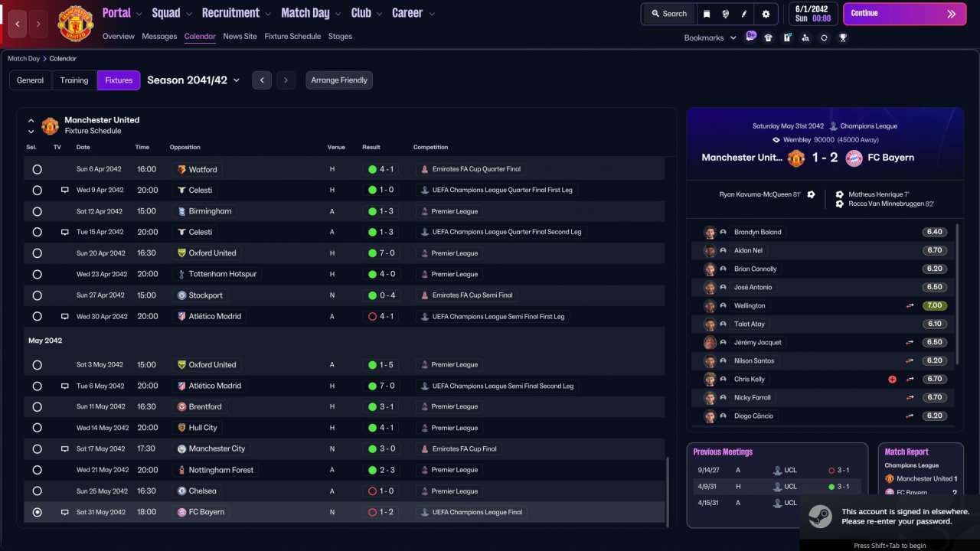Viewport: 980px width, 551px height.
Task: Collapse Manchester United fixture schedule chevron
Action: pos(31,121)
